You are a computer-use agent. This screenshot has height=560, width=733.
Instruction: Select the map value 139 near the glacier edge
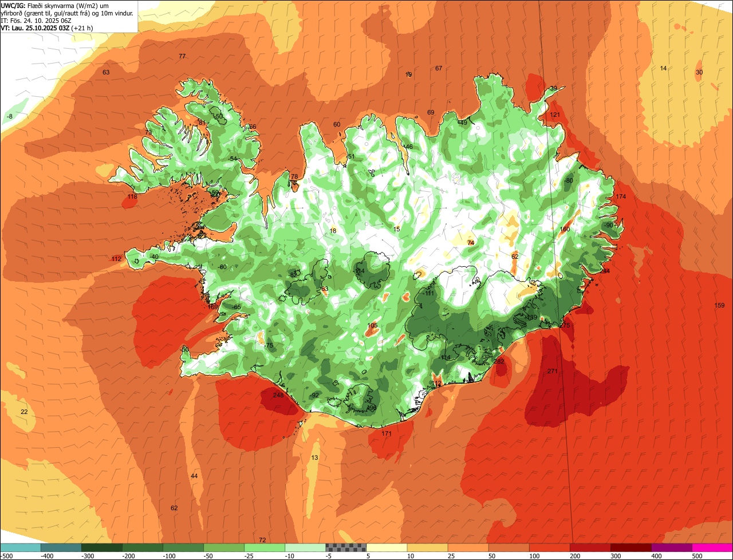[x=532, y=317]
